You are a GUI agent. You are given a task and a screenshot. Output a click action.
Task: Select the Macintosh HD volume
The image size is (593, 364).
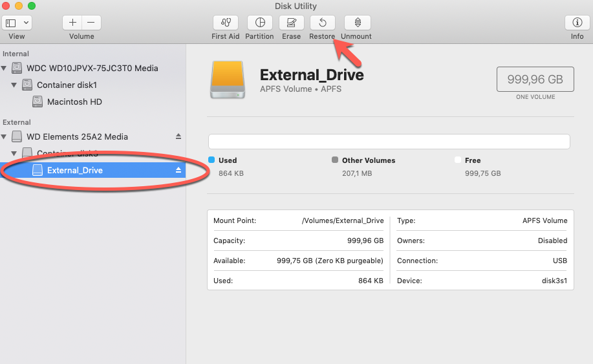click(x=74, y=102)
